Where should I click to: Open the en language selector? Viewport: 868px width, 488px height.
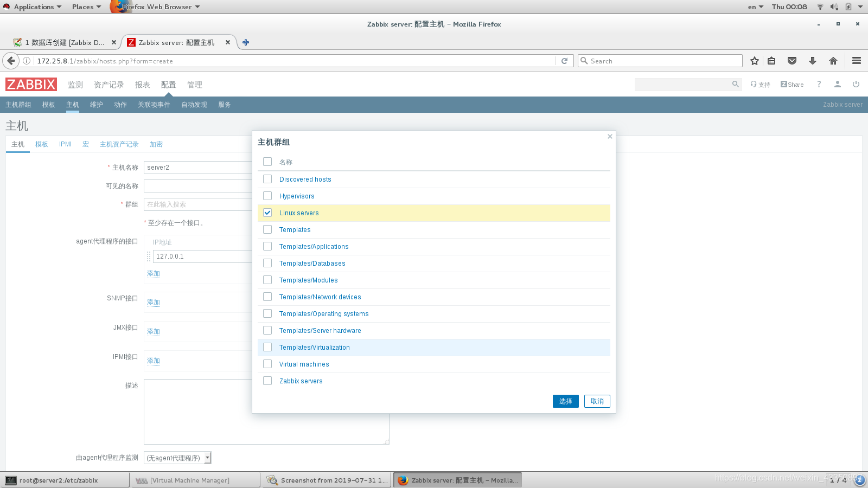(755, 7)
